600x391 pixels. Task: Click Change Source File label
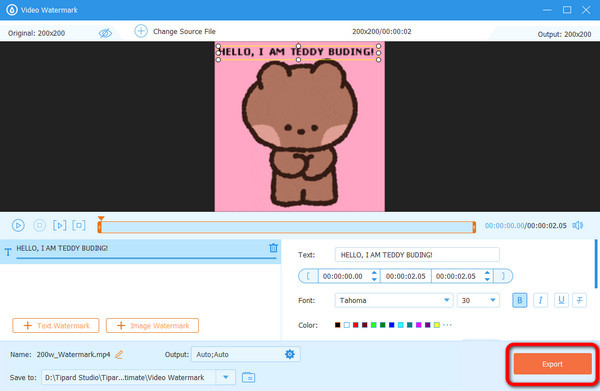click(x=184, y=31)
